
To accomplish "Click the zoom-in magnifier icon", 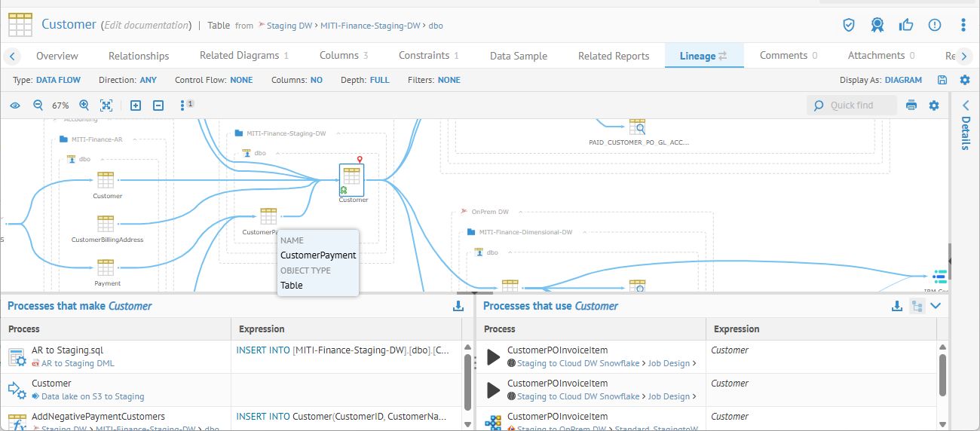I will (84, 105).
